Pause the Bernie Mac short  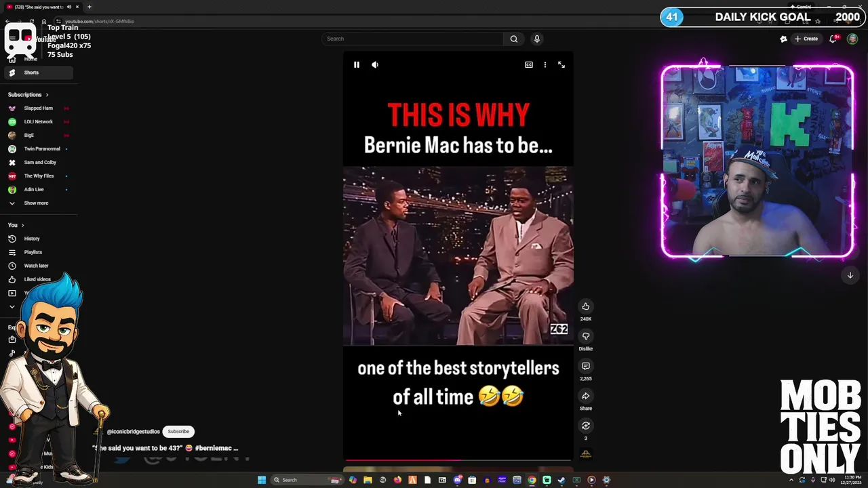click(357, 64)
